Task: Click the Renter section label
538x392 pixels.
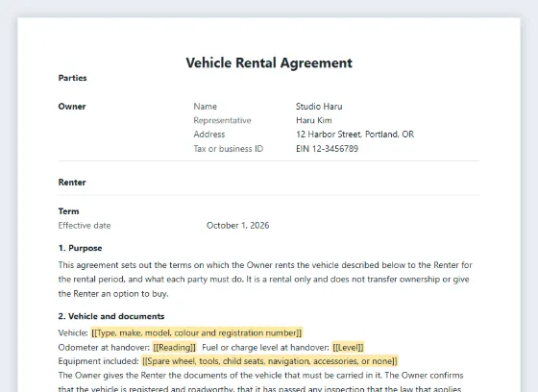Action: coord(72,183)
